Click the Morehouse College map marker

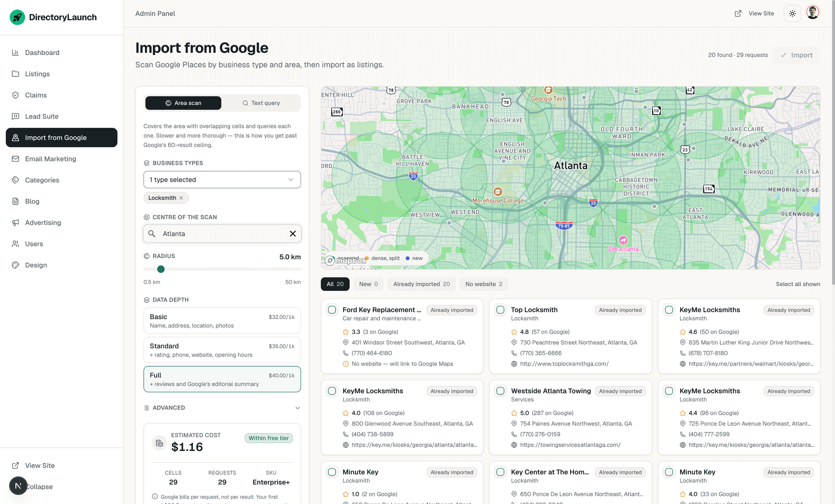pos(498,192)
